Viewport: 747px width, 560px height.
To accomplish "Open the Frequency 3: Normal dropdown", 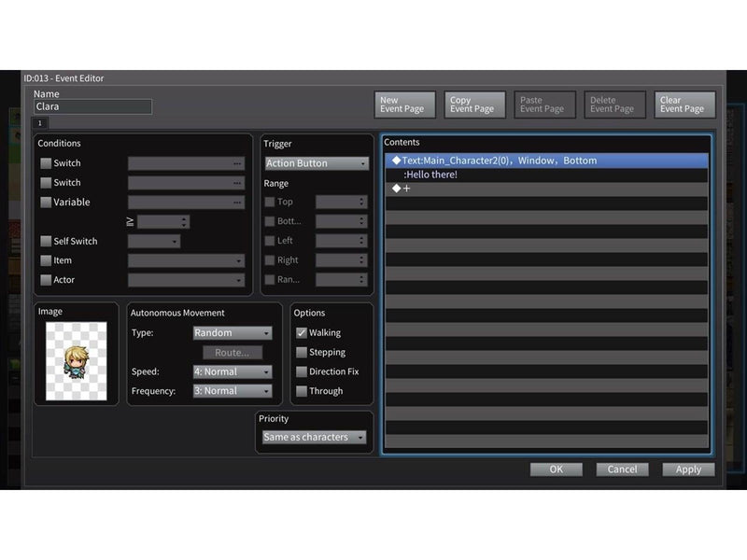I will tap(233, 391).
